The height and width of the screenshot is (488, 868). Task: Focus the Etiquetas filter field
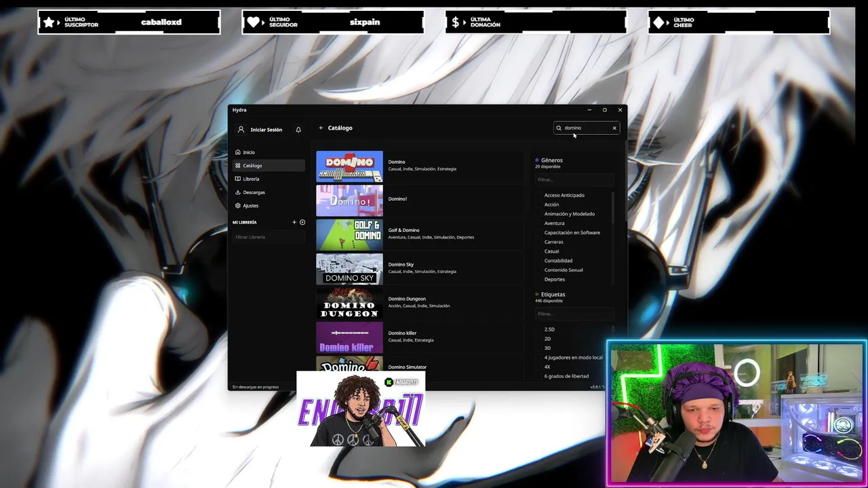(x=574, y=314)
